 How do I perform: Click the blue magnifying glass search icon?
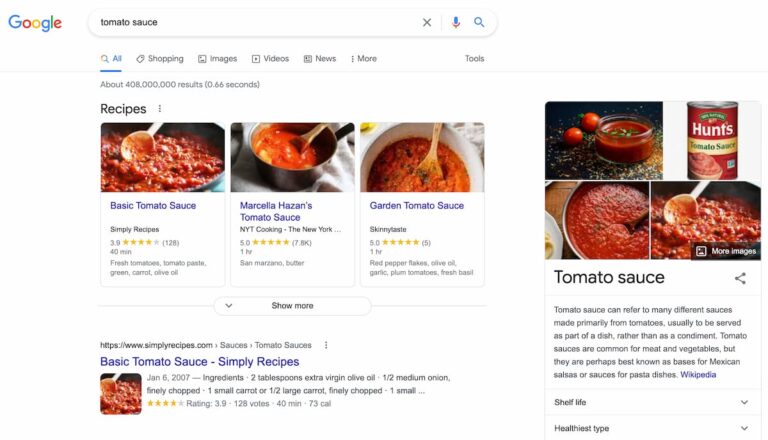(x=479, y=22)
